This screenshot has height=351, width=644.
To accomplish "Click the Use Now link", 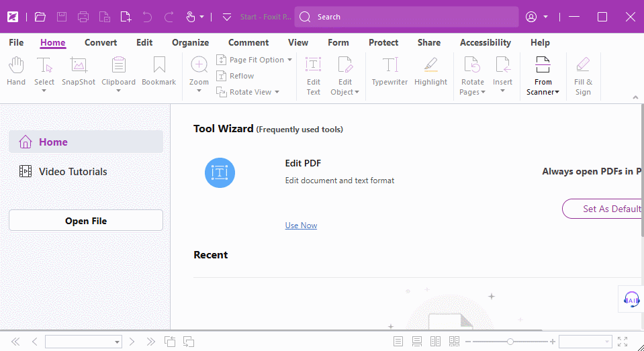I will click(x=301, y=225).
